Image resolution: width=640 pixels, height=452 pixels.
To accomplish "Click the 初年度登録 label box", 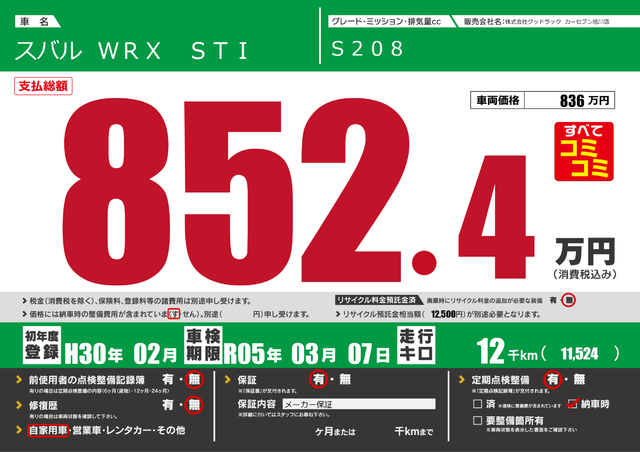I will click(41, 345).
